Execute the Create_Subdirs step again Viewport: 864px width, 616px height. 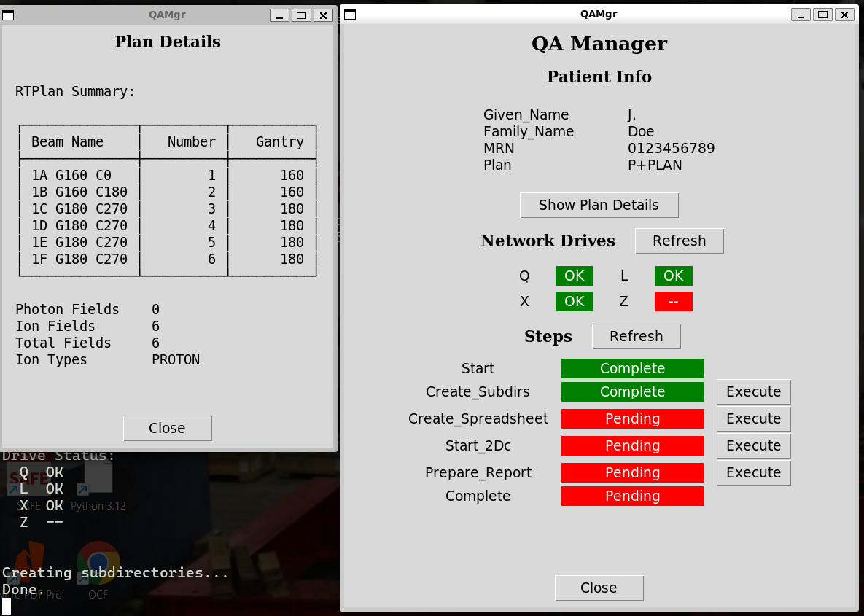point(753,391)
